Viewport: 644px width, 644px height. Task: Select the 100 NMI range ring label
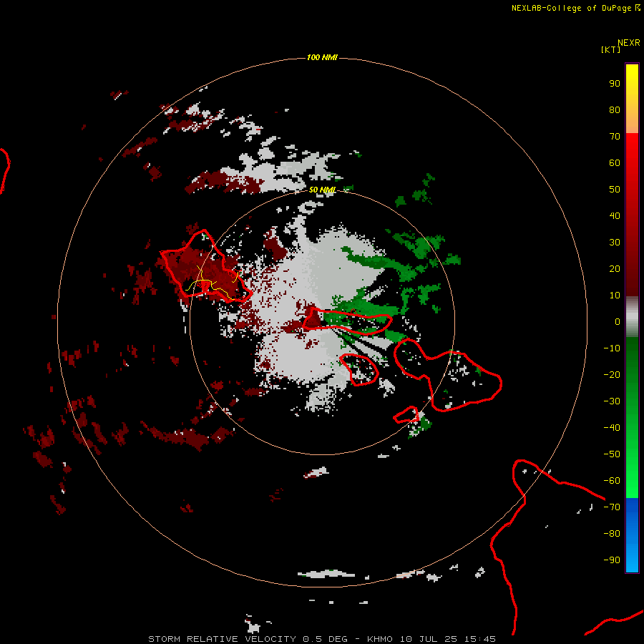[322, 57]
